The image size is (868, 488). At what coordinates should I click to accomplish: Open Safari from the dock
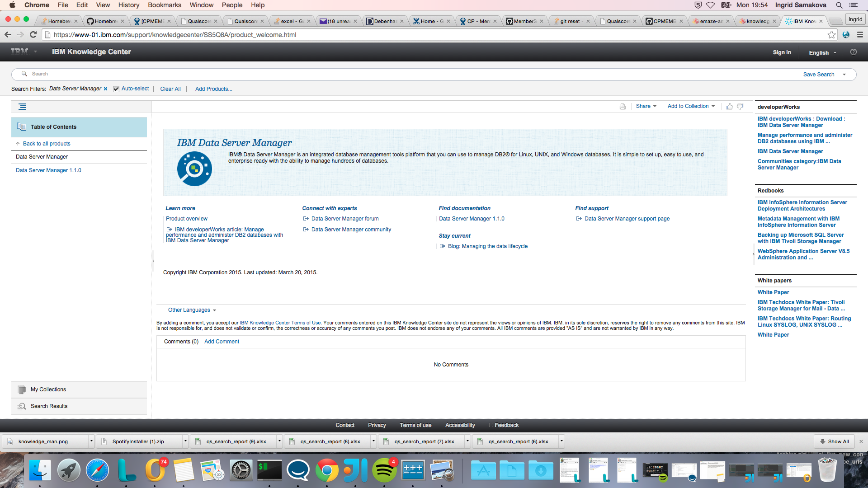click(97, 470)
